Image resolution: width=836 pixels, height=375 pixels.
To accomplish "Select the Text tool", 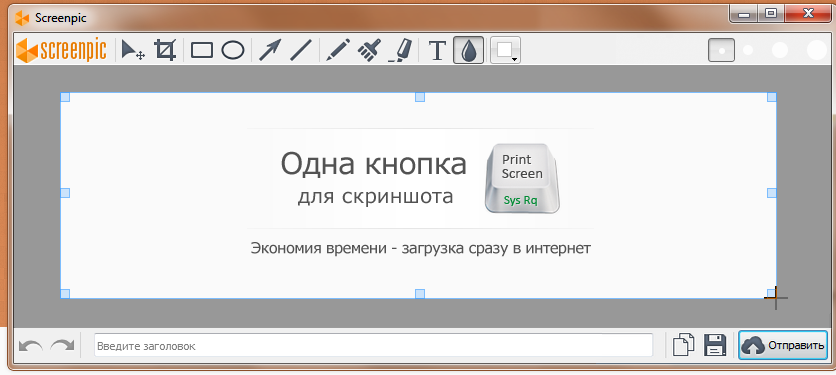I will [437, 50].
